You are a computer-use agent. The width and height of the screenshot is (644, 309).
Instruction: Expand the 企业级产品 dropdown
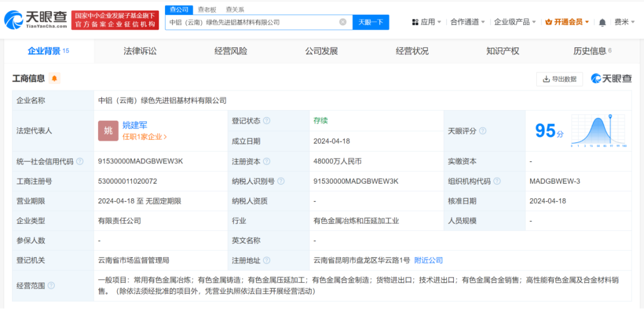coord(515,22)
